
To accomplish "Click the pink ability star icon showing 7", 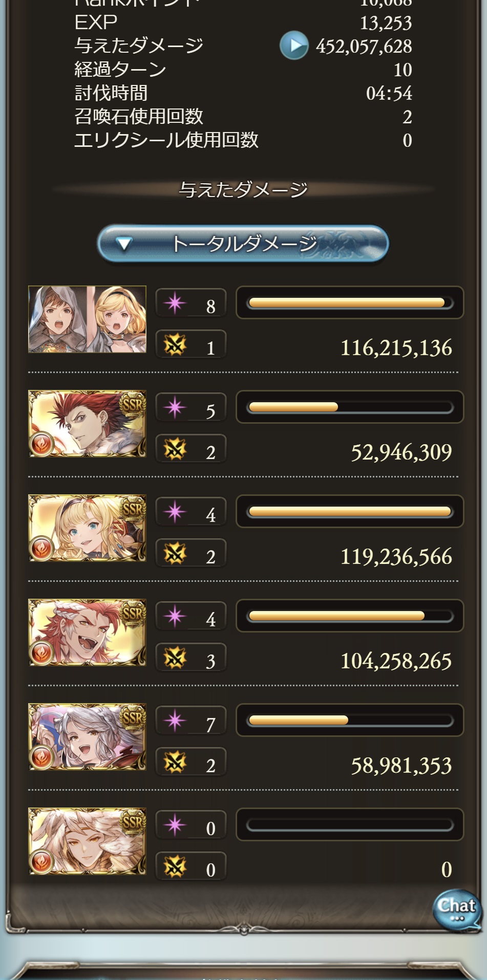I will point(175,721).
